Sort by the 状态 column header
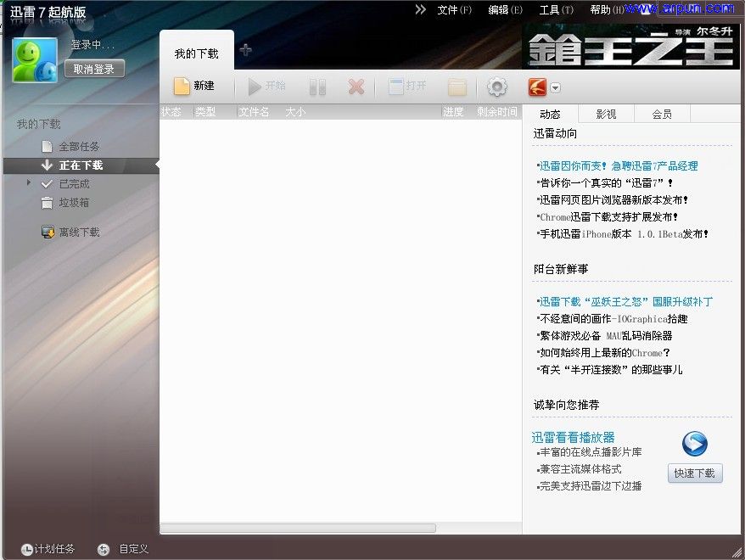Screen dimensions: 745x560 171,112
